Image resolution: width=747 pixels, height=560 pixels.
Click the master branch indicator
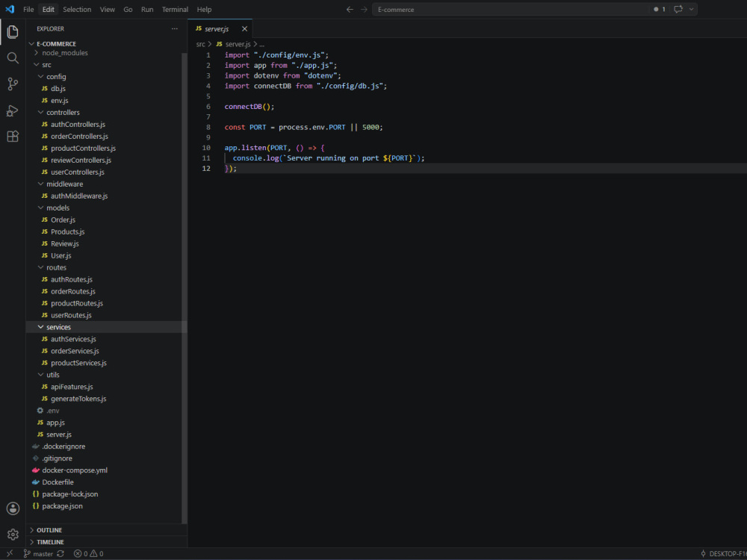pyautogui.click(x=38, y=553)
